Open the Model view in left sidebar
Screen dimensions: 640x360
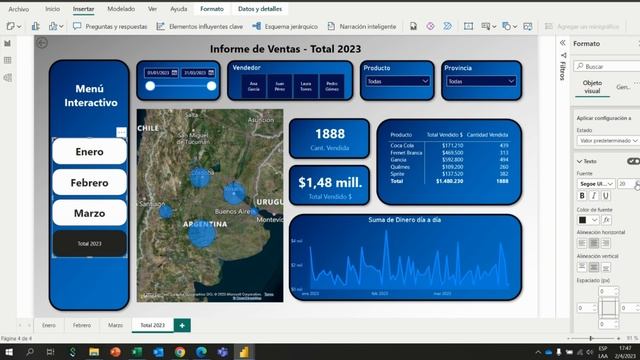point(7,78)
